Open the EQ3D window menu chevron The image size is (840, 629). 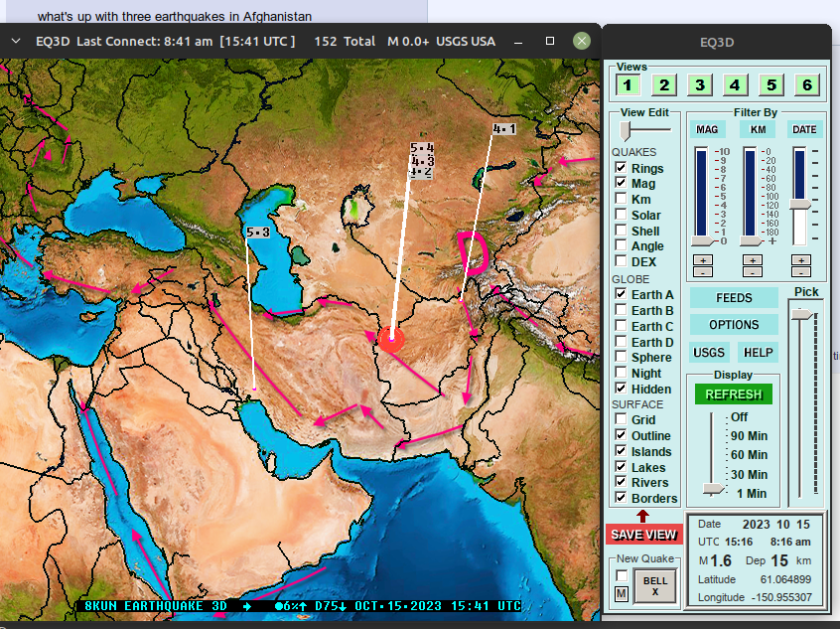[16, 41]
